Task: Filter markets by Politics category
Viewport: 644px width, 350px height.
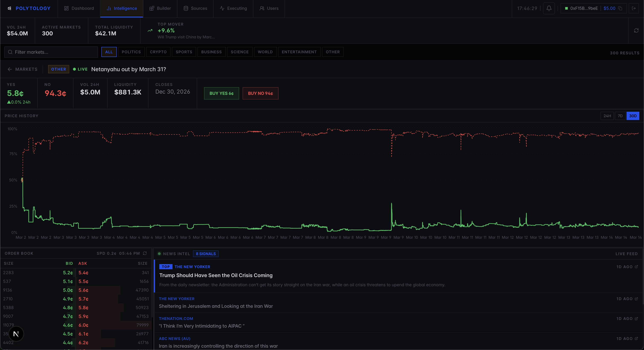Action: [x=131, y=52]
